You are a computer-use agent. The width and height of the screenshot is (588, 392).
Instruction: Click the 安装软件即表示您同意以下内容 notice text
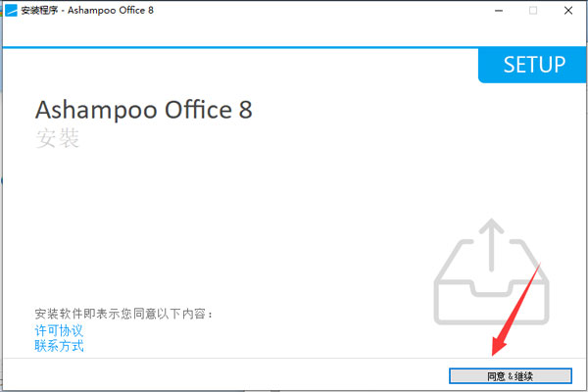(123, 314)
